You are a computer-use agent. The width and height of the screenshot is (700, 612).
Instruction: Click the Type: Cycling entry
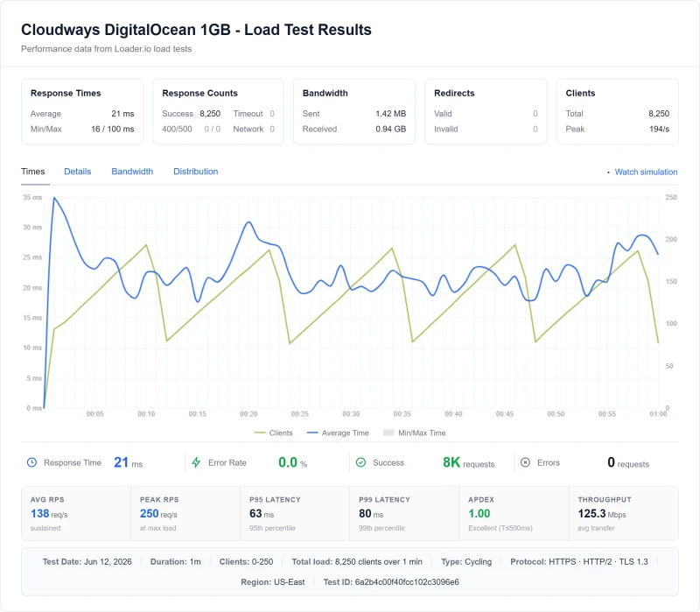coord(466,561)
